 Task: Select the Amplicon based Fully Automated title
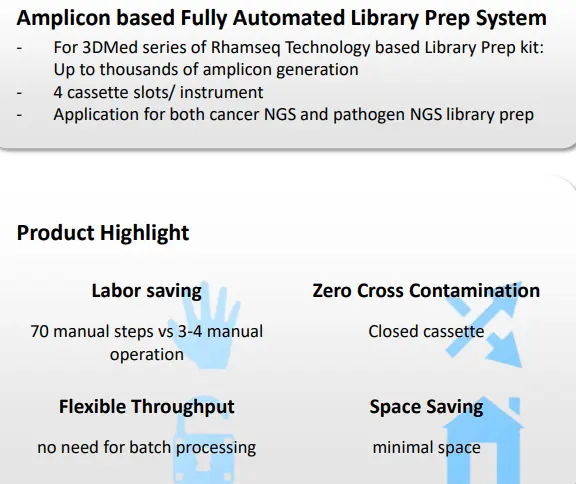click(x=281, y=18)
